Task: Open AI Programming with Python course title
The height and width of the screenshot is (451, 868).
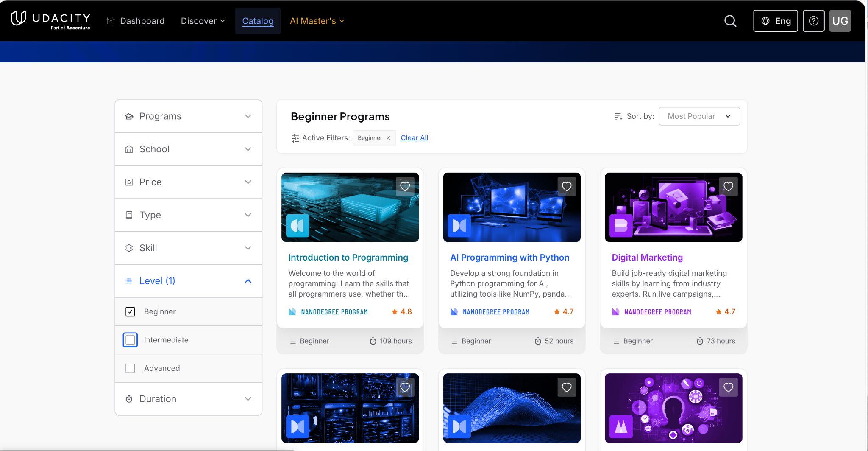Action: (x=510, y=258)
